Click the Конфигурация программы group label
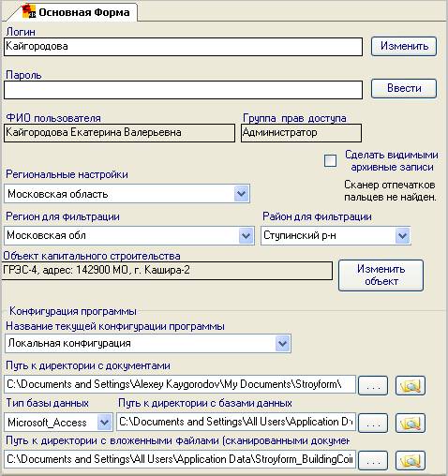The image size is (448, 476). (73, 311)
